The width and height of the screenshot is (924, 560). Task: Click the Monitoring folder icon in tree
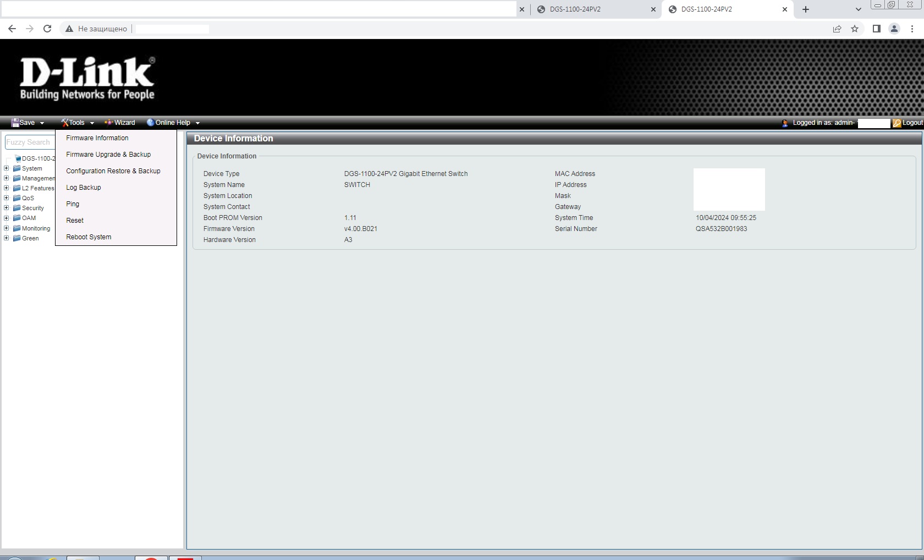(x=17, y=228)
